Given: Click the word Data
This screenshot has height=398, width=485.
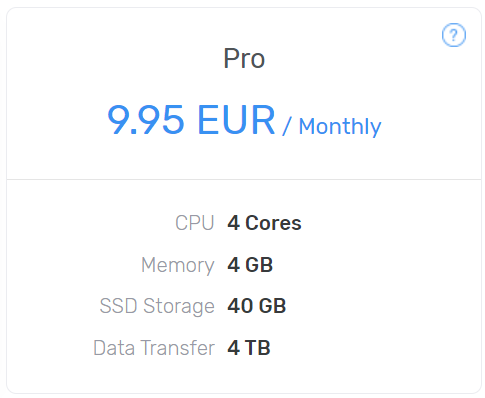Looking at the screenshot, I should [114, 348].
